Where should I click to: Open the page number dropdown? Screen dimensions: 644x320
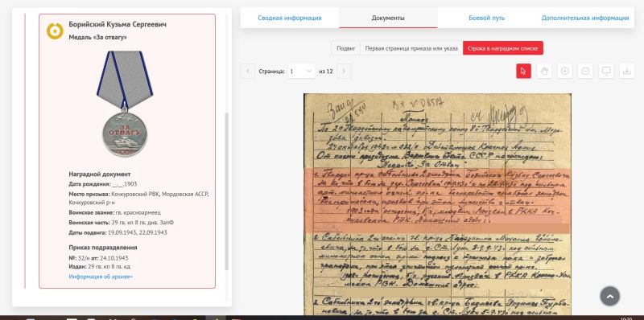(301, 72)
